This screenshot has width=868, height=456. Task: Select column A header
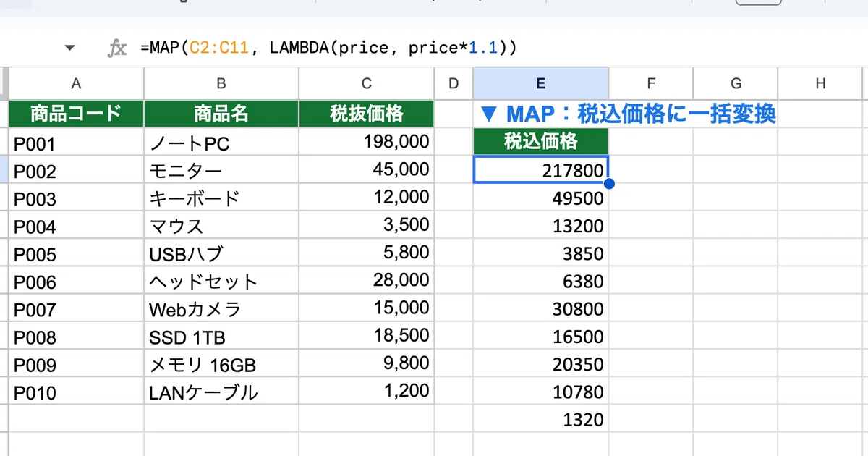click(76, 83)
